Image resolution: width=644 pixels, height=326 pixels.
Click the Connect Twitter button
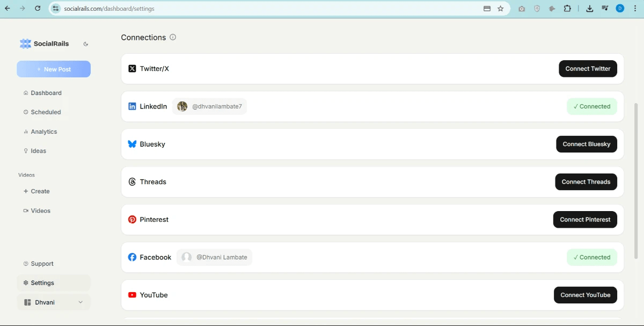coord(588,68)
